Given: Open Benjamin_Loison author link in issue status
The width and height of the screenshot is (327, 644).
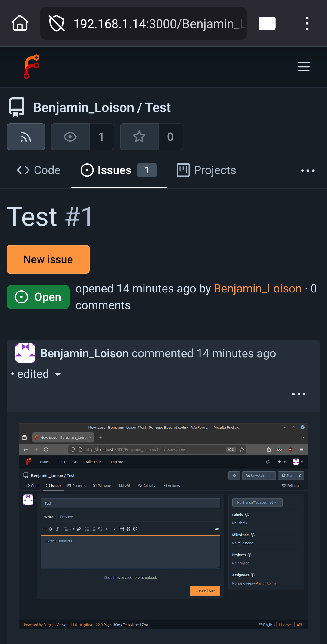Looking at the screenshot, I should point(258,289).
